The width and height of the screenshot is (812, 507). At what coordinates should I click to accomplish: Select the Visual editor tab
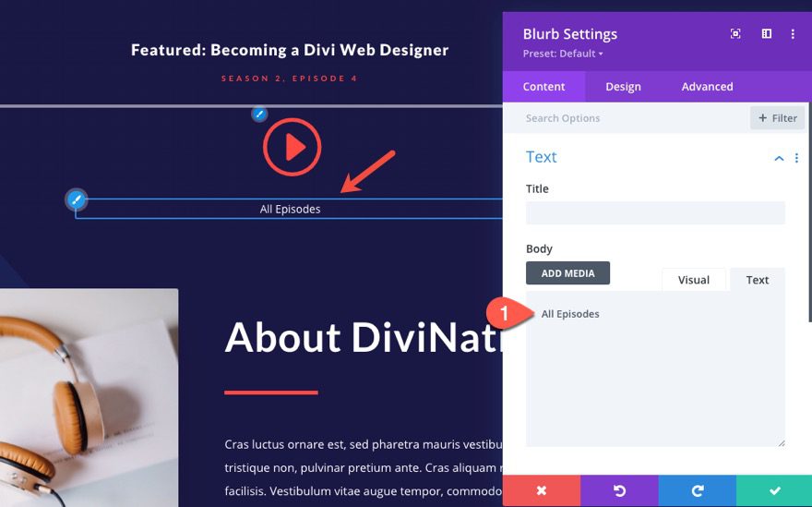tap(693, 280)
